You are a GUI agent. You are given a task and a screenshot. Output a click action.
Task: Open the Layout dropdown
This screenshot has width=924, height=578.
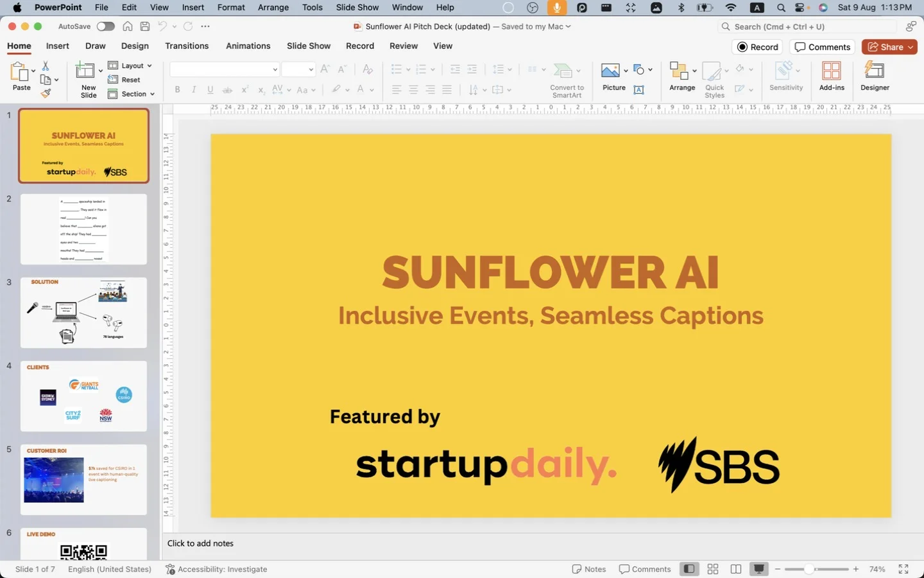point(130,66)
